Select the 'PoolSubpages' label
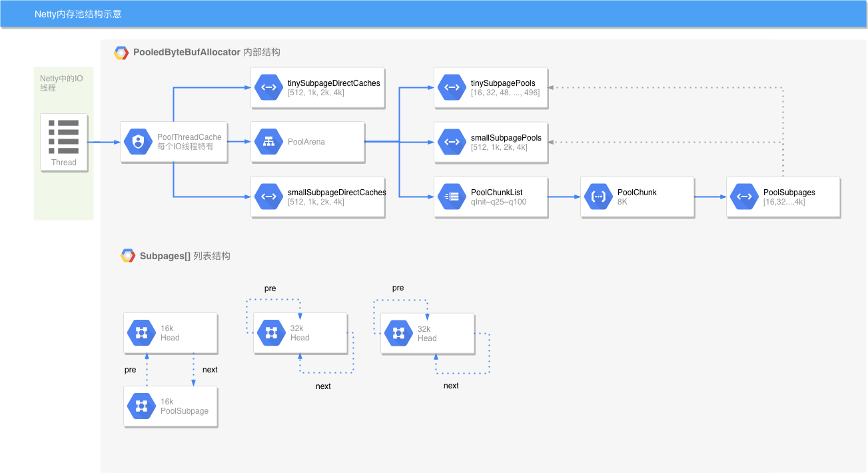868x473 pixels. (x=789, y=193)
